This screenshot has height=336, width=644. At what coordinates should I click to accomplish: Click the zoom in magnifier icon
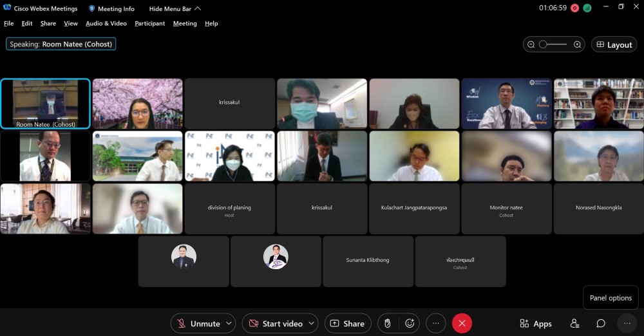(577, 44)
